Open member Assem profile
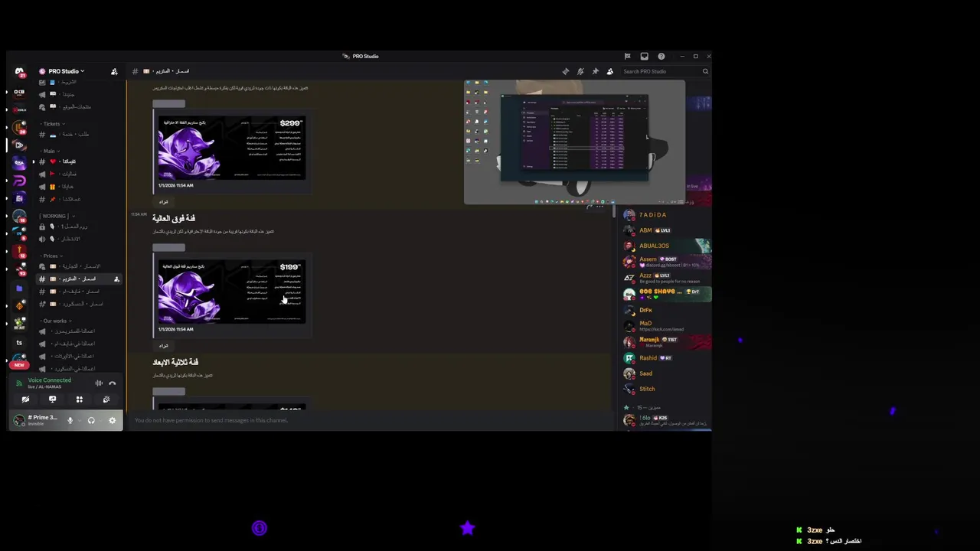Screen dimensions: 980x551 (x=665, y=262)
